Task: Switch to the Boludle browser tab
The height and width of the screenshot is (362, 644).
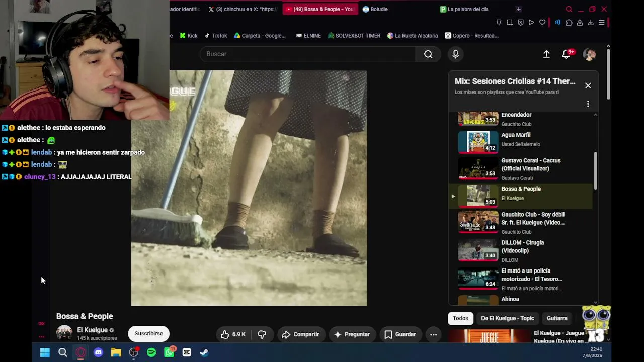Action: [375, 9]
